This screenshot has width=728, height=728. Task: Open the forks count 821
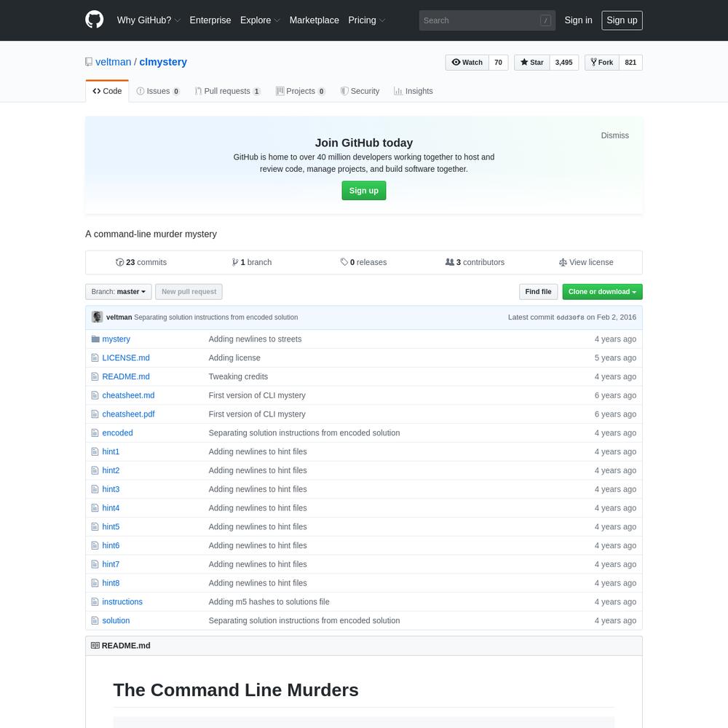[x=630, y=62]
